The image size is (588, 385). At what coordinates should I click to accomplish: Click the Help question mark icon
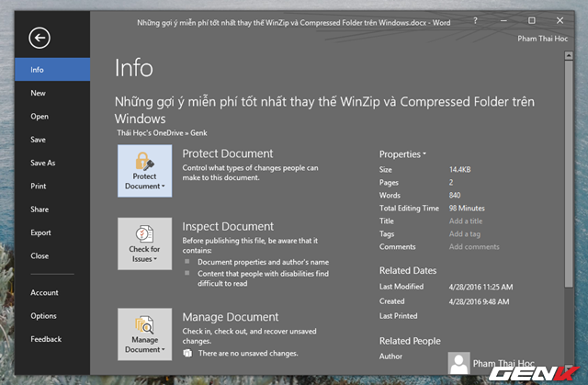(475, 21)
